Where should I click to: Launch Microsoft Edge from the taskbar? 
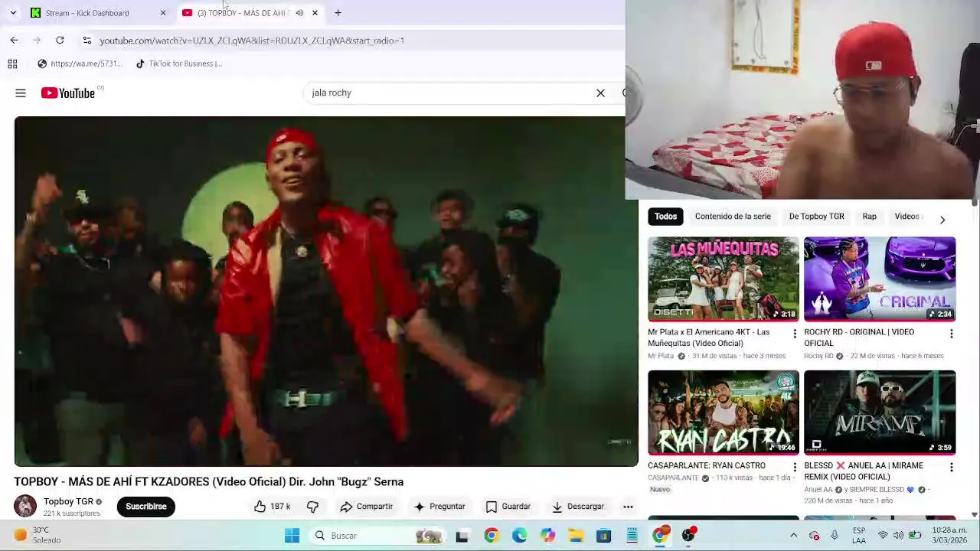click(x=519, y=536)
